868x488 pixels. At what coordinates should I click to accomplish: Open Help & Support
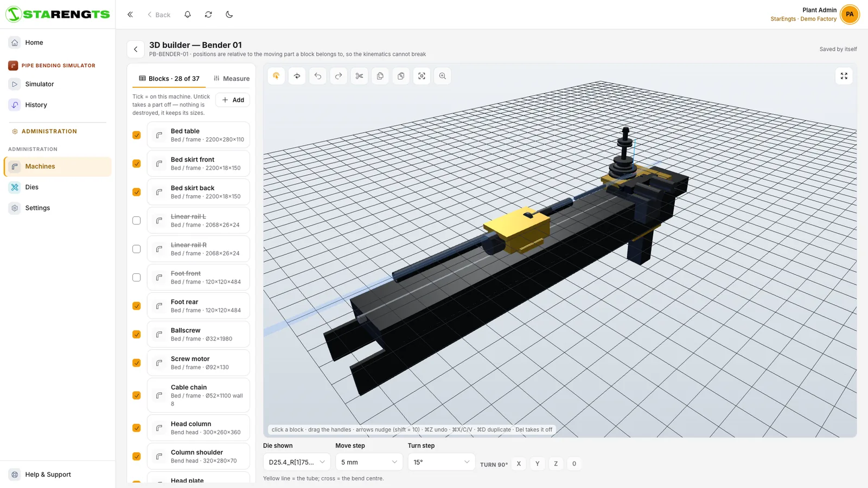(x=58, y=474)
